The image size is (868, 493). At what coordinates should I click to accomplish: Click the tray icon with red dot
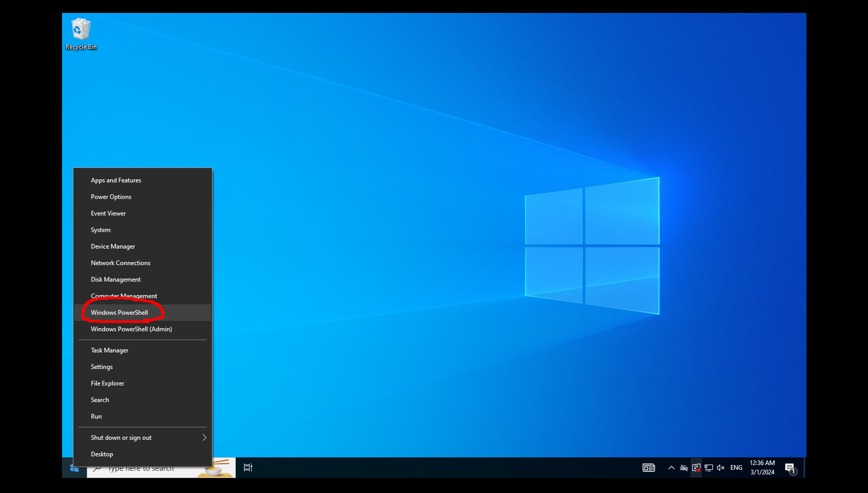click(696, 468)
